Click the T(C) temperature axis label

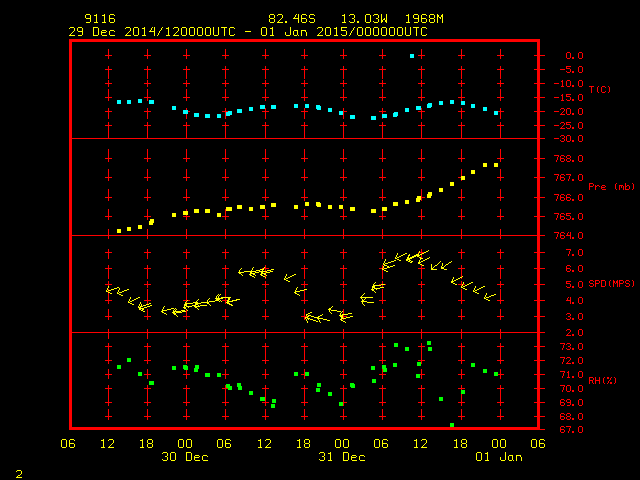(x=600, y=89)
